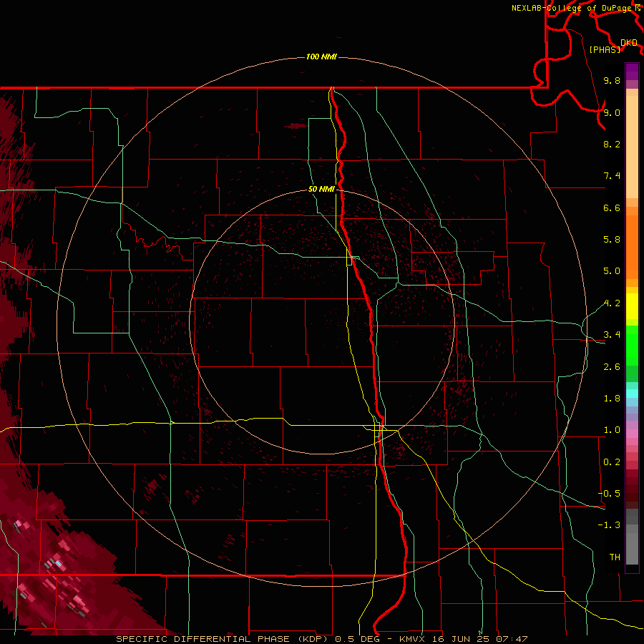Click the 7.4 value on color scale
The height and width of the screenshot is (644, 644).
(612, 176)
